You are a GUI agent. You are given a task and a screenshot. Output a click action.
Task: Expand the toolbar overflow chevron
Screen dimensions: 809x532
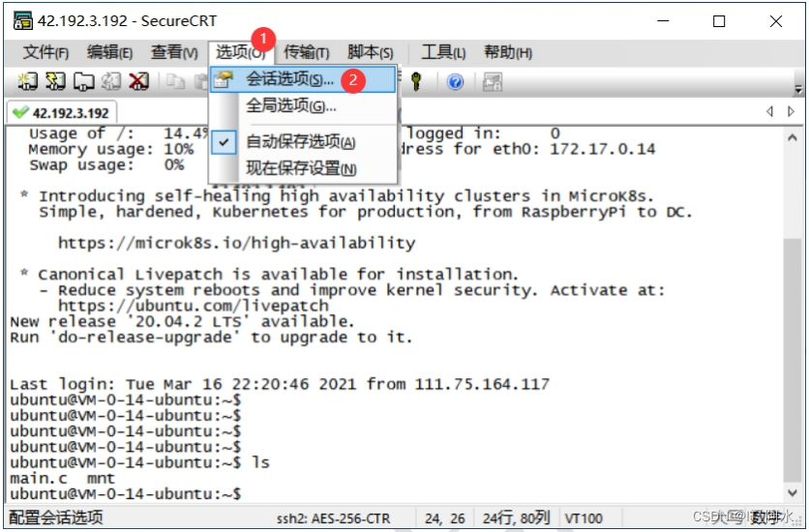pyautogui.click(x=798, y=90)
